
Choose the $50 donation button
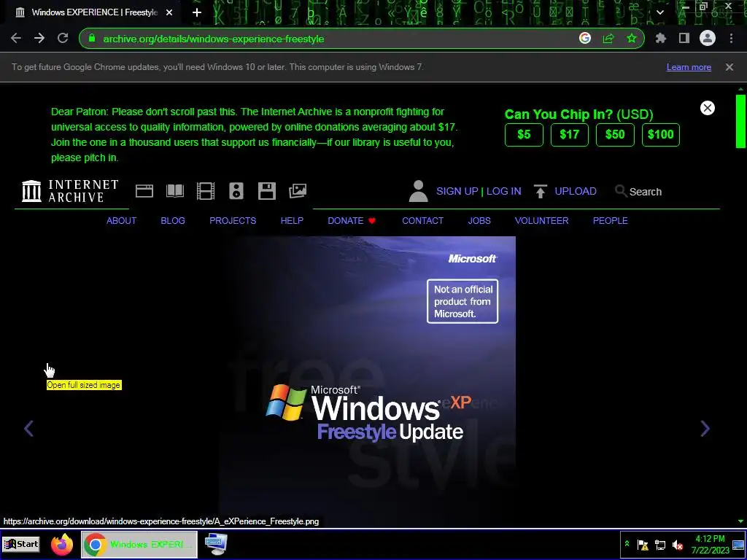pos(615,134)
